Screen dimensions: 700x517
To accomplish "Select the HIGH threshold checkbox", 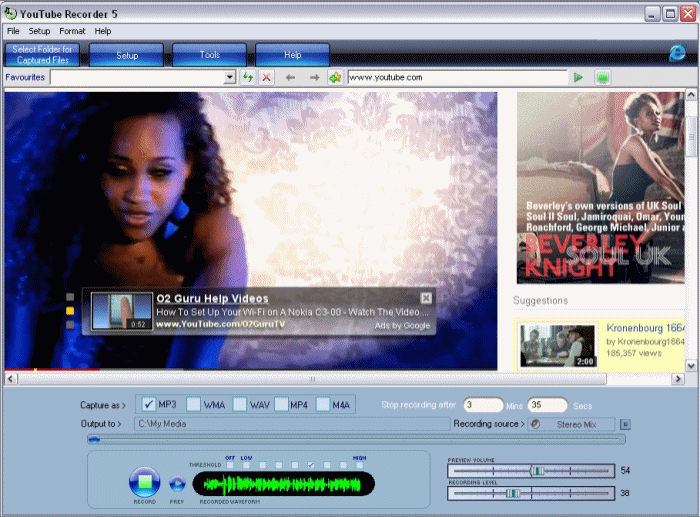I will coord(359,465).
